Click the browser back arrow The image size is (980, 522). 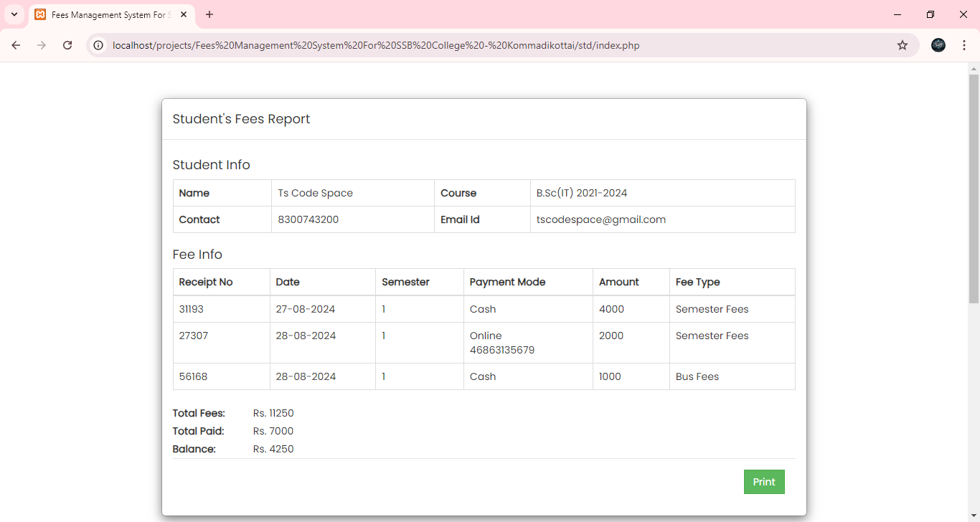[16, 45]
